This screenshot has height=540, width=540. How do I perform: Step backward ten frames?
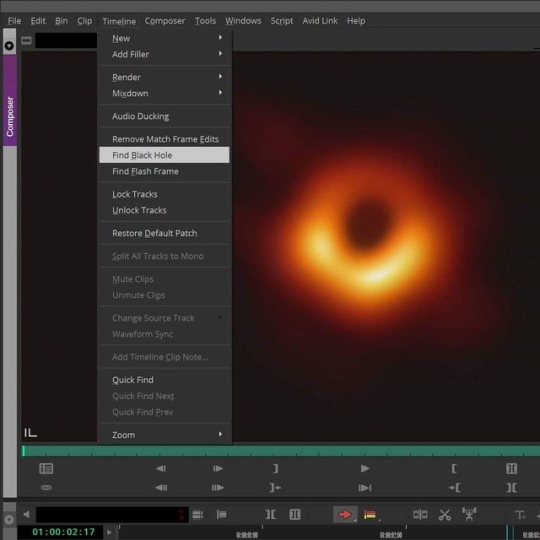(161, 488)
